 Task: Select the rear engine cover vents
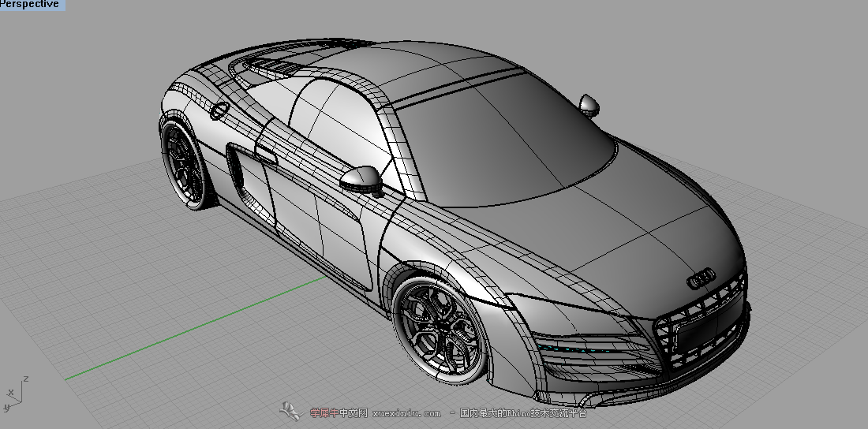click(x=274, y=67)
